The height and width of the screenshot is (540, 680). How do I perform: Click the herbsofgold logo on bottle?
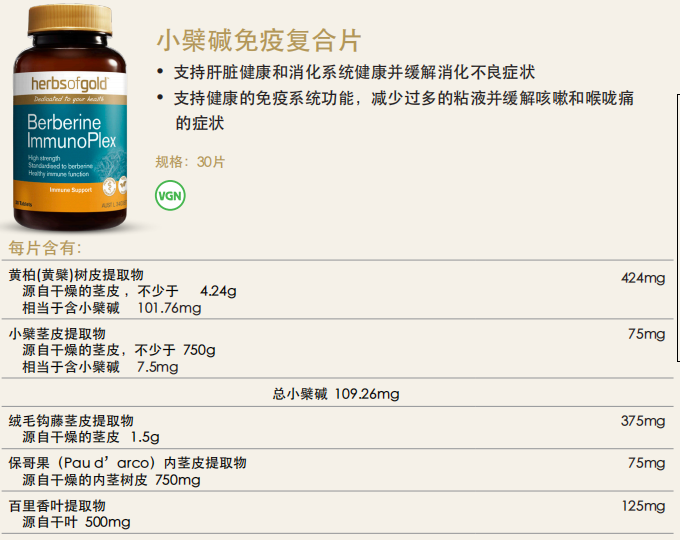(x=69, y=83)
